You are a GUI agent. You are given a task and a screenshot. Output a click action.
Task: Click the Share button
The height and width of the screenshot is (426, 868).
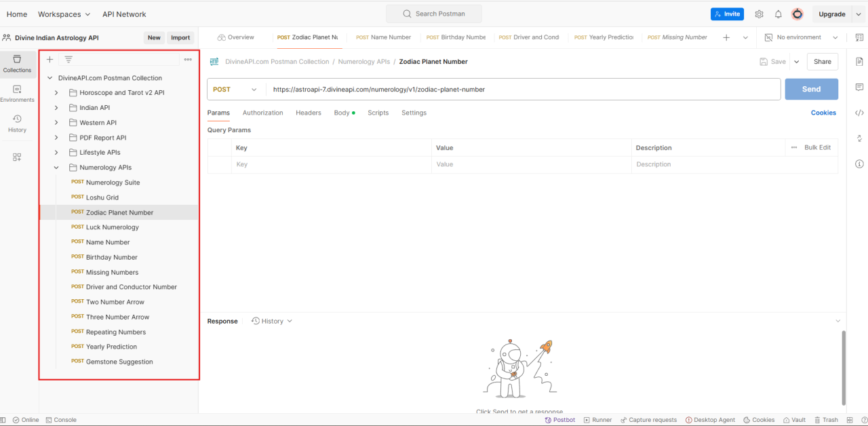[x=823, y=62]
